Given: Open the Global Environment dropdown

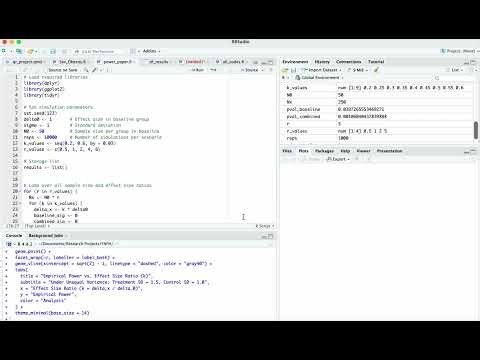Looking at the screenshot, I should pos(319,78).
